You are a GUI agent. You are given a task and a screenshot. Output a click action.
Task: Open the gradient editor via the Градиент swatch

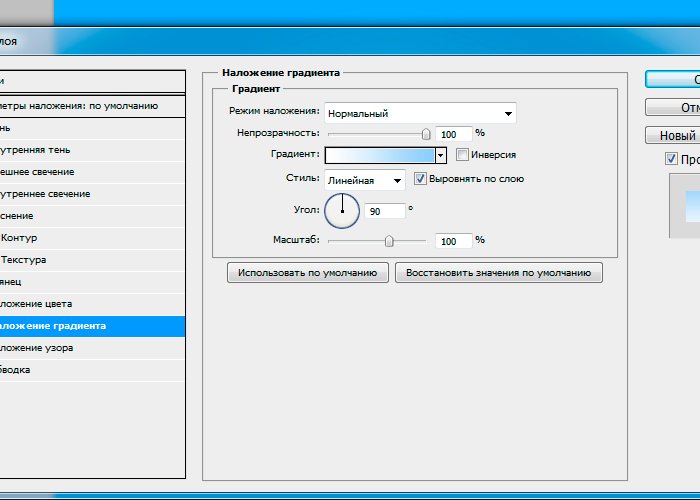coord(380,155)
